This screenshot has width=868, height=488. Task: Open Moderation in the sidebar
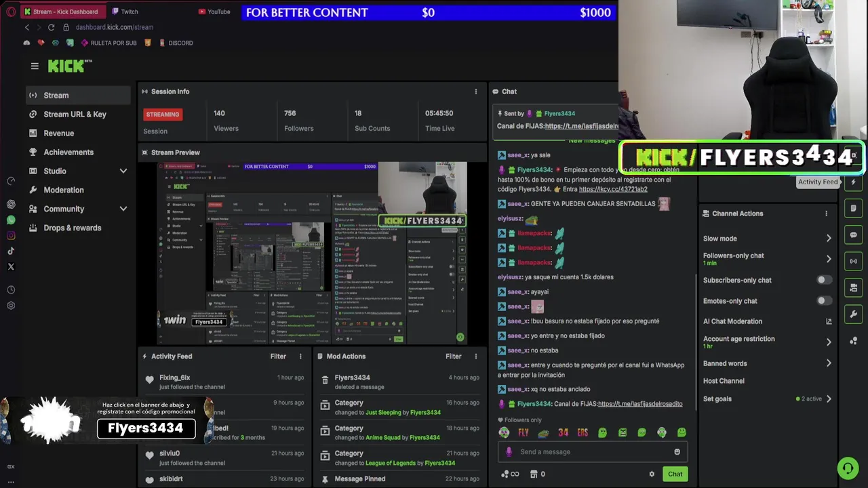[x=78, y=190]
